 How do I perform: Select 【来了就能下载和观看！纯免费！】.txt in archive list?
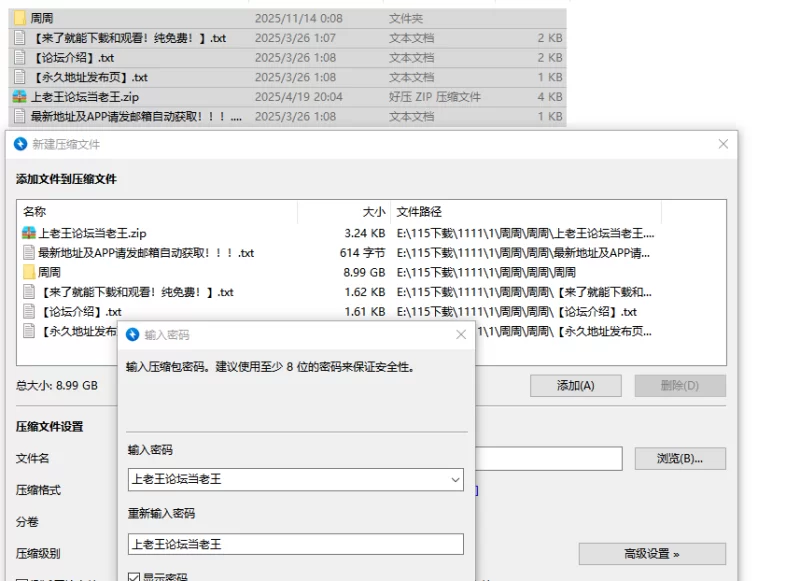point(339,292)
